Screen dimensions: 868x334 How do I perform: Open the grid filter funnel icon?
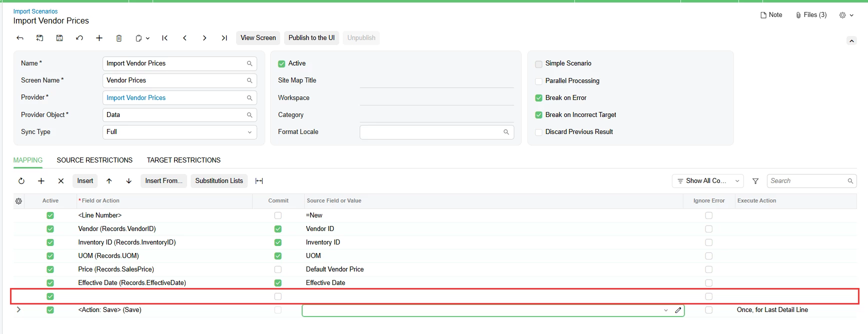(x=755, y=181)
